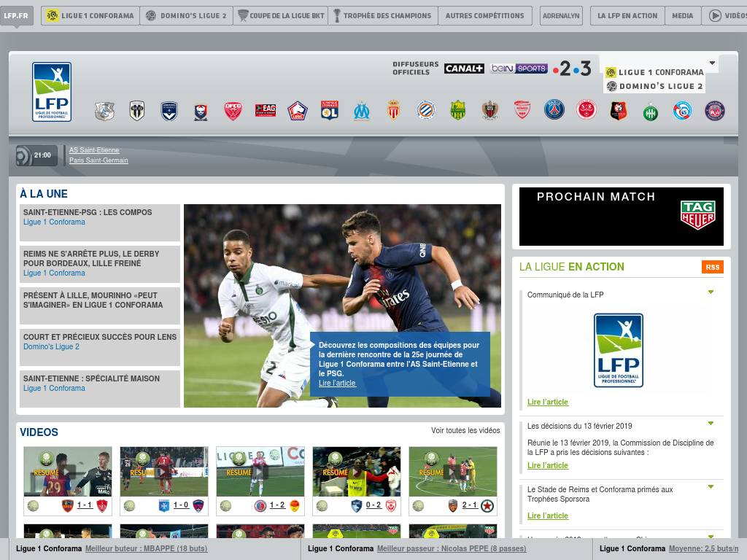
Task: Open the Domino's Ligue 2 nav tab
Action: pos(186,15)
